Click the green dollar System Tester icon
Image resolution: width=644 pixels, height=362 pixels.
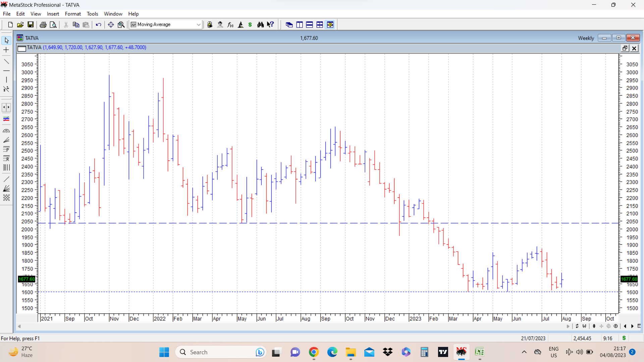point(250,24)
